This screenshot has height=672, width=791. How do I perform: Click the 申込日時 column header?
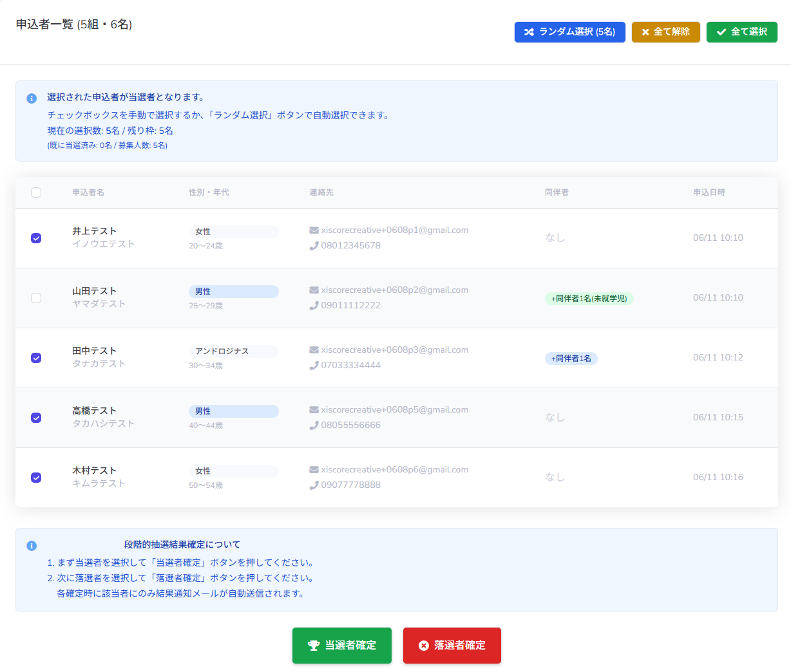tap(709, 192)
